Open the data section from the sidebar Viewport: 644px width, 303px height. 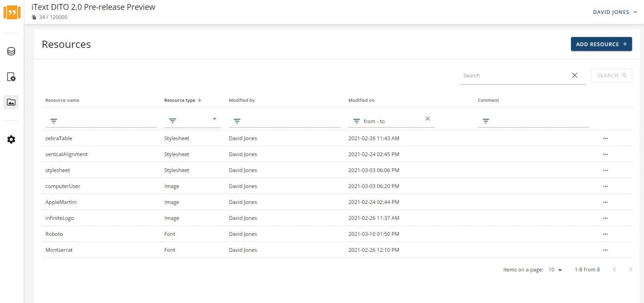11,51
